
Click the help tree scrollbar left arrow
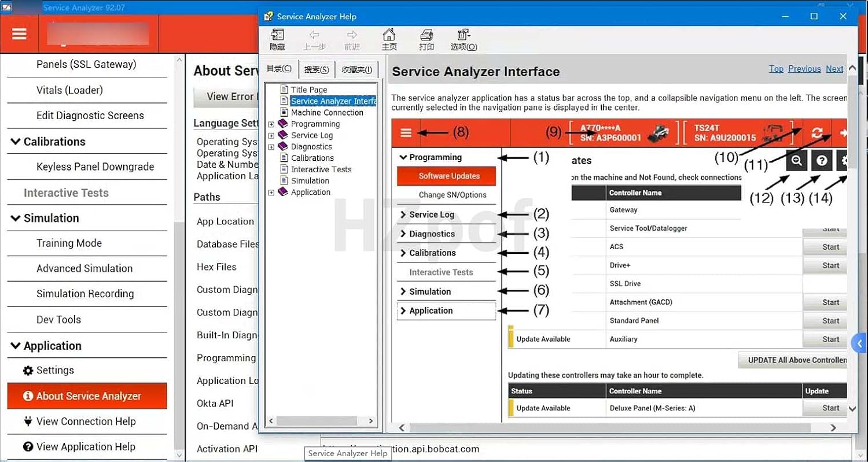coord(271,421)
